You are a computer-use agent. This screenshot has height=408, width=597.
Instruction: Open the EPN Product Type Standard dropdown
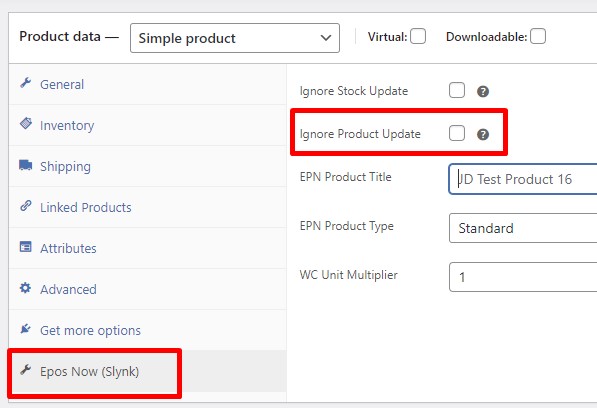(x=523, y=228)
